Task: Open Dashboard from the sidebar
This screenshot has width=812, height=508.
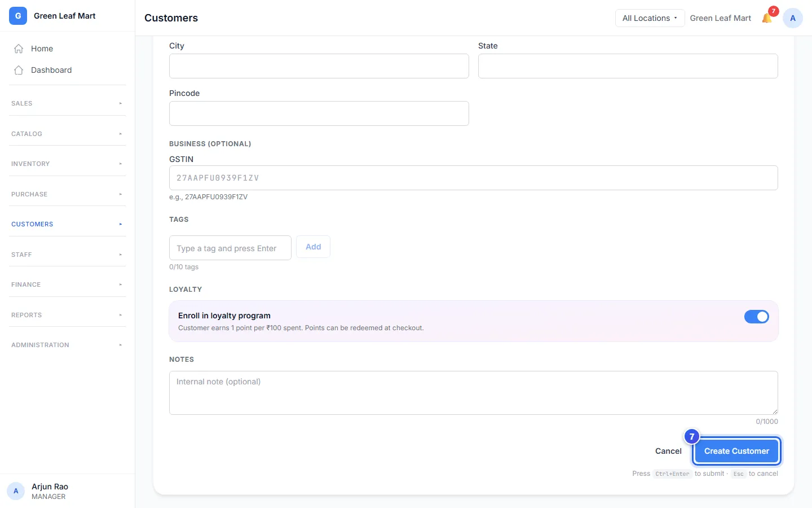Action: (x=68, y=70)
